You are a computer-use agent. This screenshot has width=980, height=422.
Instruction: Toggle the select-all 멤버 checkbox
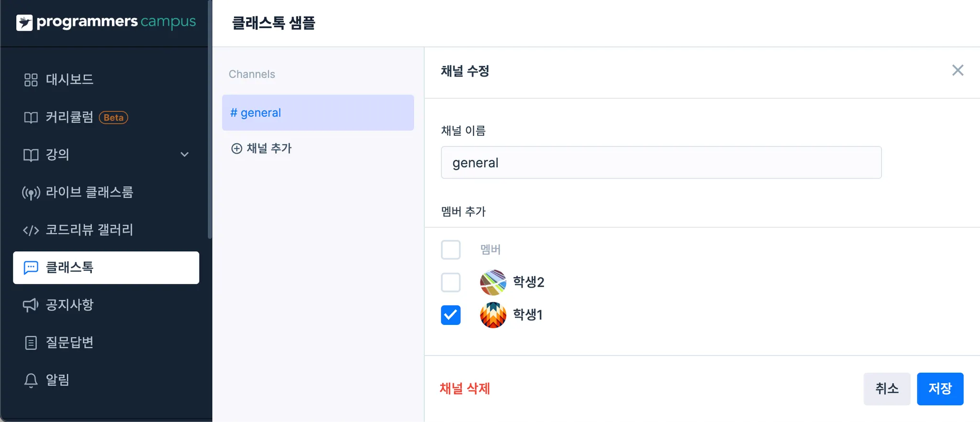pos(450,250)
